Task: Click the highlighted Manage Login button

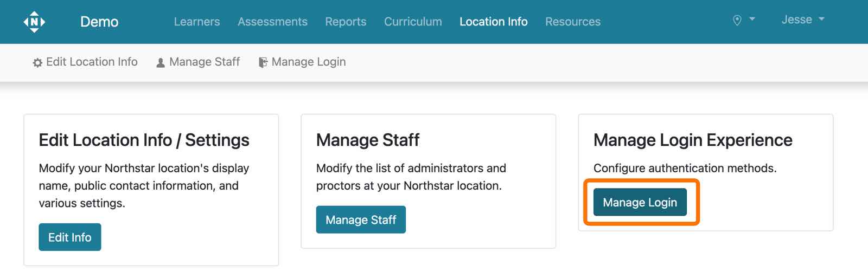Action: pos(640,202)
